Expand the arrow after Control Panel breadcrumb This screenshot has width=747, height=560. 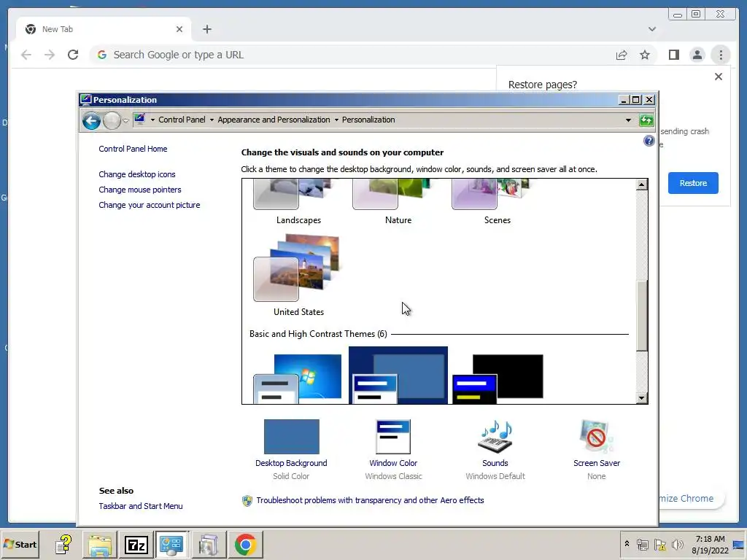coord(212,120)
